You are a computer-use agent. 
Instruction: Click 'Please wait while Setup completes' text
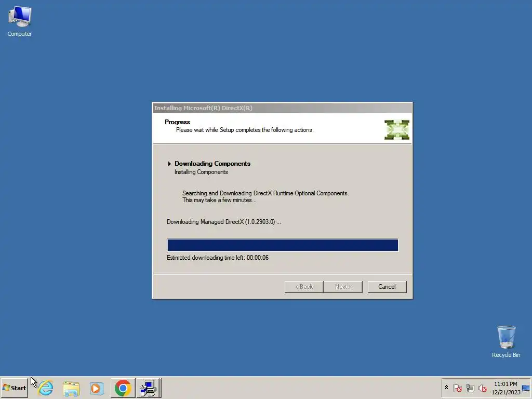pyautogui.click(x=245, y=130)
